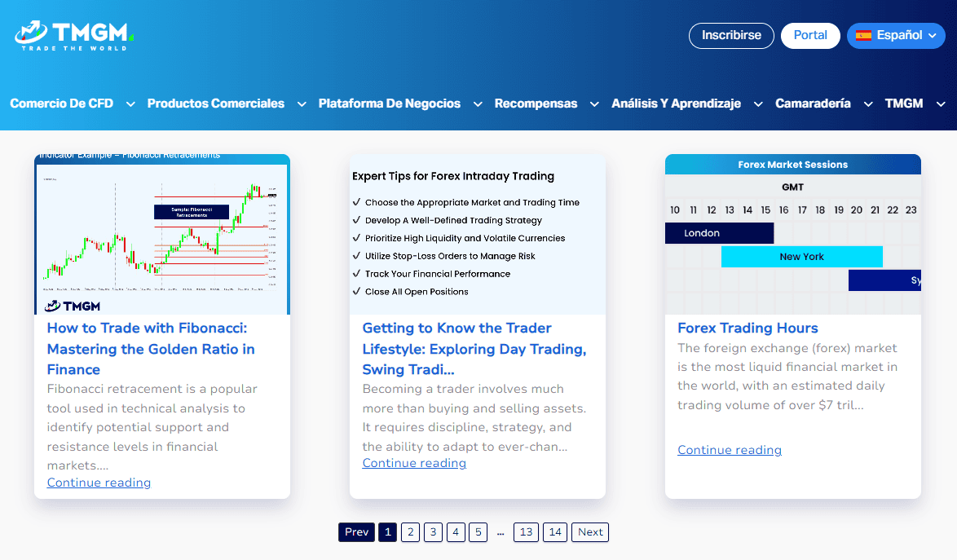Open Getting to Know the Trader Lifestyle title
This screenshot has height=560, width=957.
point(474,349)
